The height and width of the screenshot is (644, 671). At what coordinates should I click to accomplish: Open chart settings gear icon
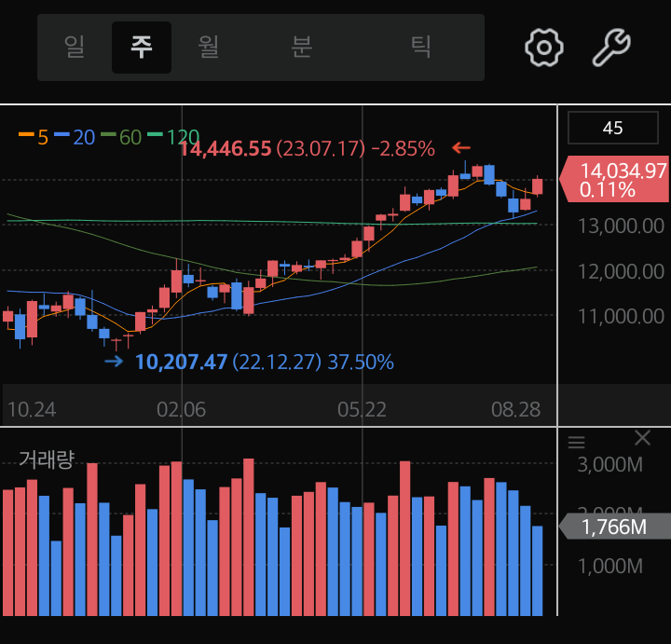pos(544,48)
